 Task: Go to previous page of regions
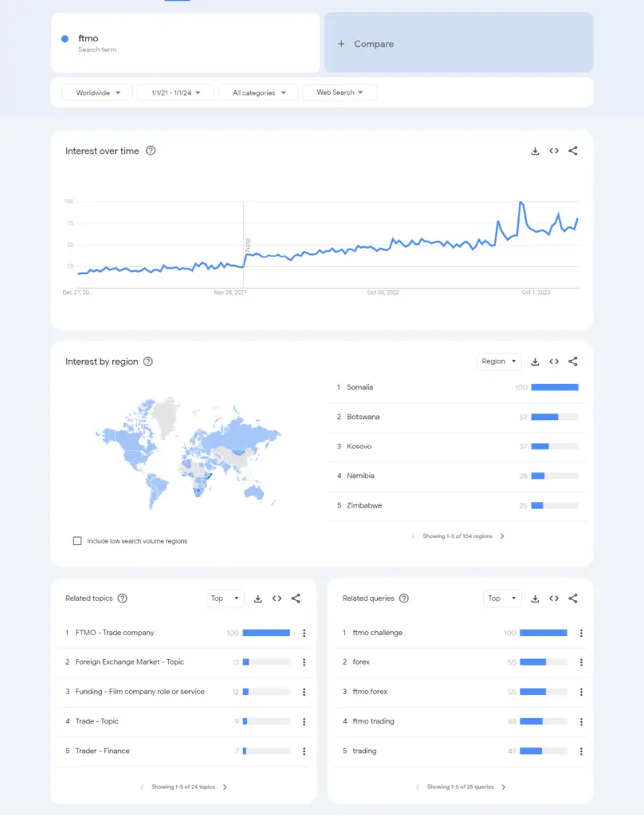[x=413, y=536]
